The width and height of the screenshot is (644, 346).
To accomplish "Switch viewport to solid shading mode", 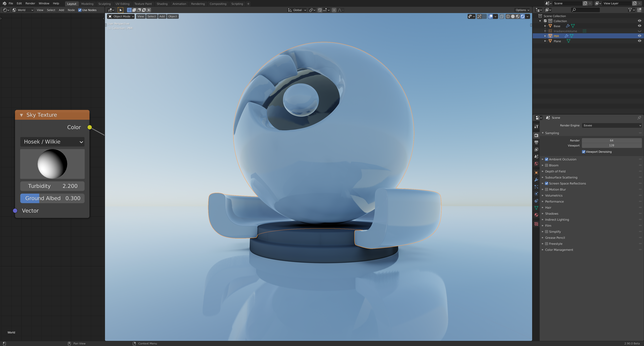I will coord(513,16).
